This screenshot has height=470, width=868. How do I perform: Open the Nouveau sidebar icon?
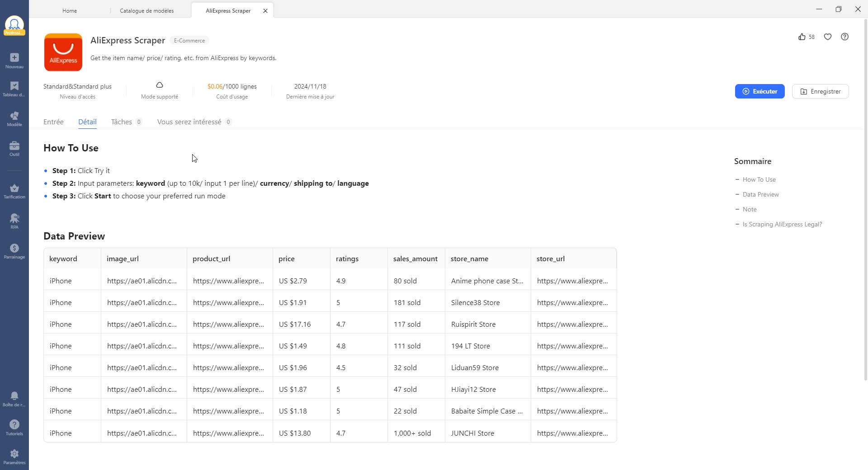coord(14,61)
